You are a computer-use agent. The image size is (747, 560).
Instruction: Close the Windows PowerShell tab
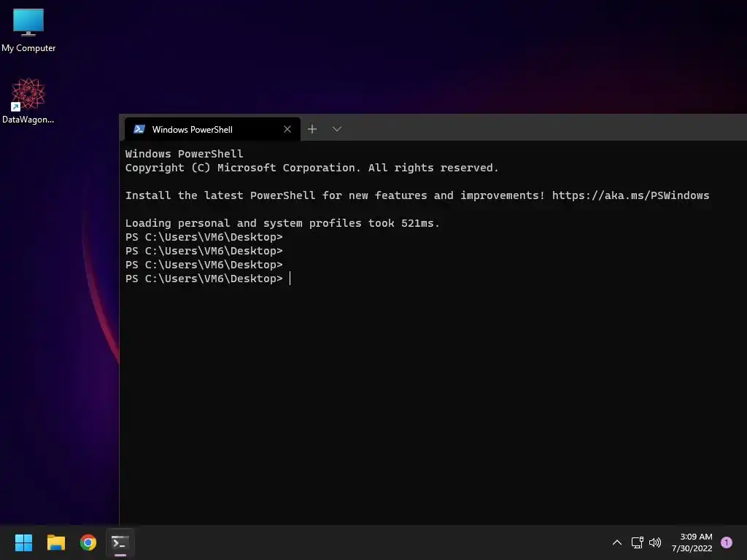point(287,129)
